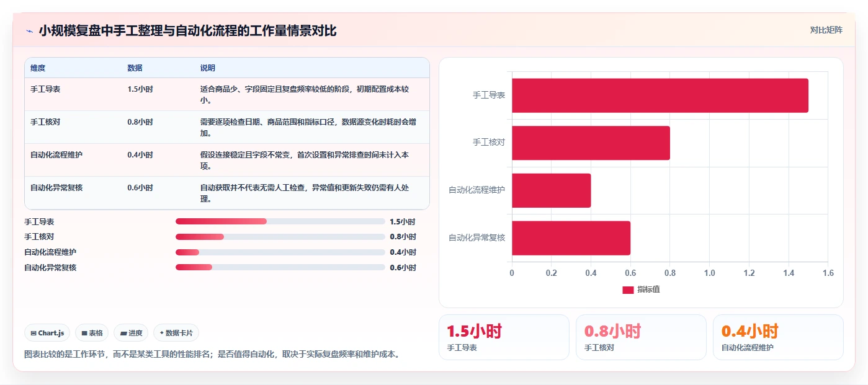Click the 手工核对 progress bar
This screenshot has width=868, height=385.
click(x=280, y=237)
